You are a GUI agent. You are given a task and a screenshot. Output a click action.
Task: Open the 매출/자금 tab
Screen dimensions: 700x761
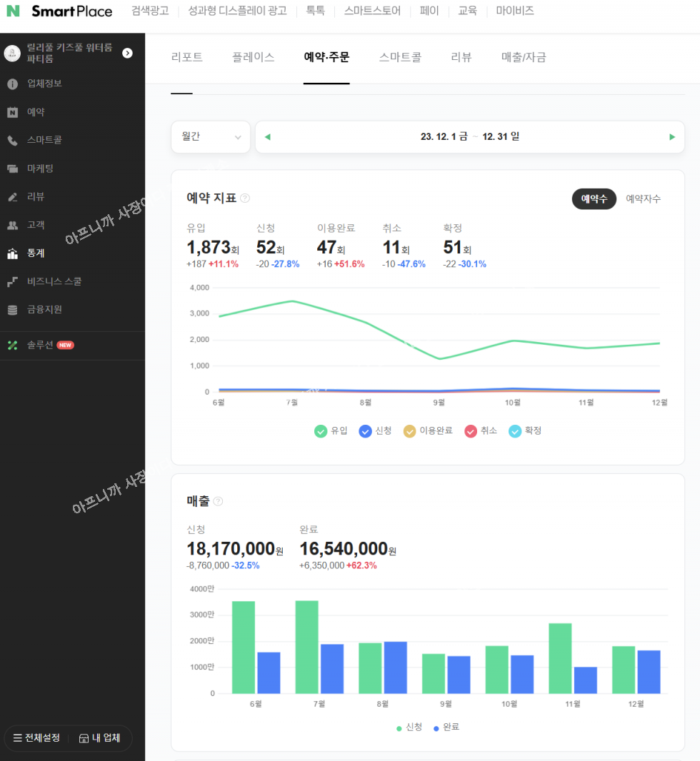[x=524, y=58]
